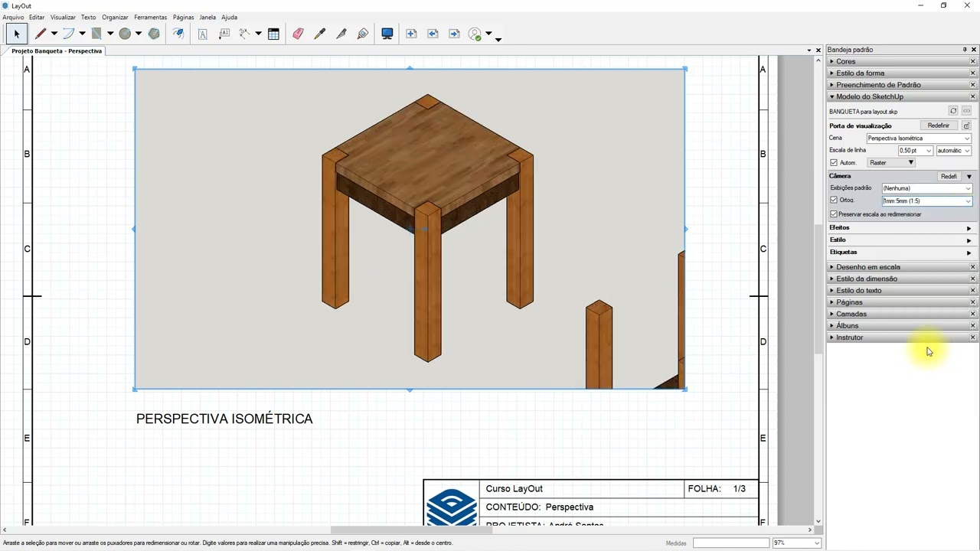This screenshot has width=980, height=551.
Task: Click the relink model chain icon
Action: [x=966, y=111]
